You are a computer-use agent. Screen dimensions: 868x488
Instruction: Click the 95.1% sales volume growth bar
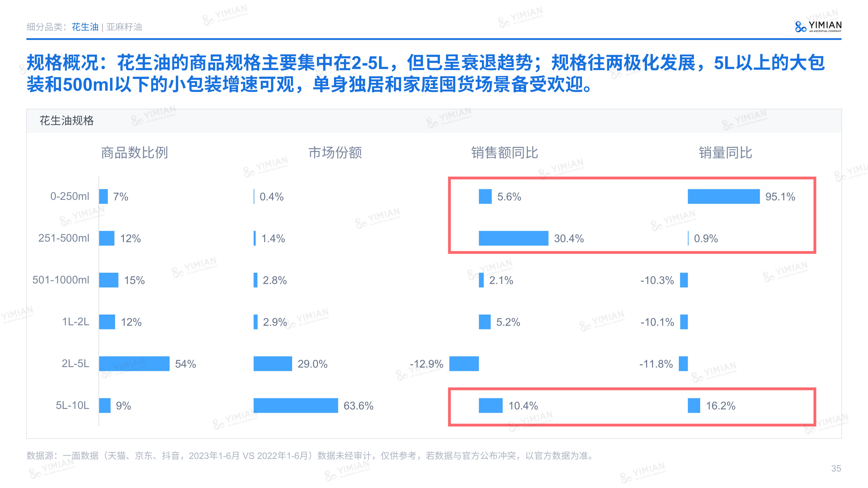[x=723, y=196]
